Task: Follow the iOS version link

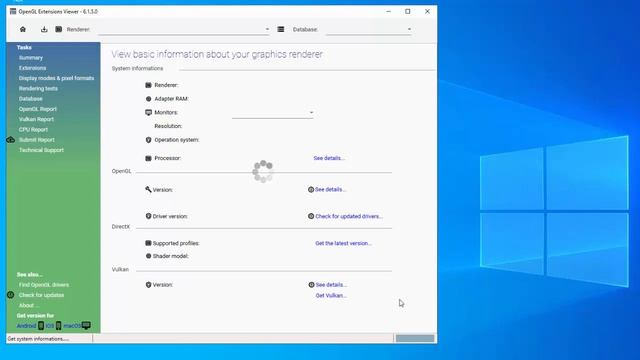Action: click(50, 326)
